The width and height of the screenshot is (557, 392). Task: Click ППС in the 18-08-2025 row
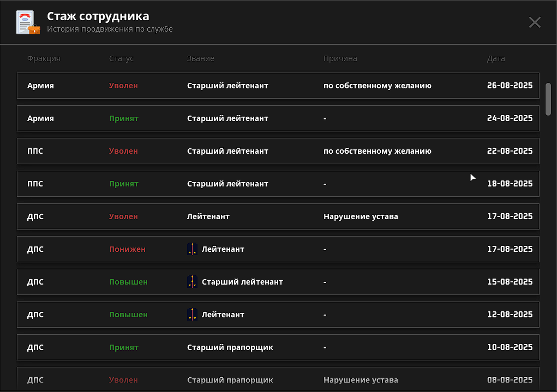coord(35,184)
